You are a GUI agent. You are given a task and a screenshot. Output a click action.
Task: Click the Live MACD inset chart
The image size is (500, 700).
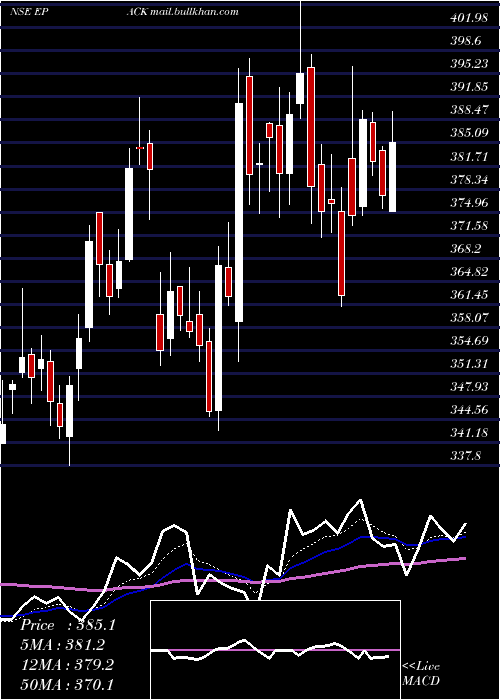(x=275, y=650)
